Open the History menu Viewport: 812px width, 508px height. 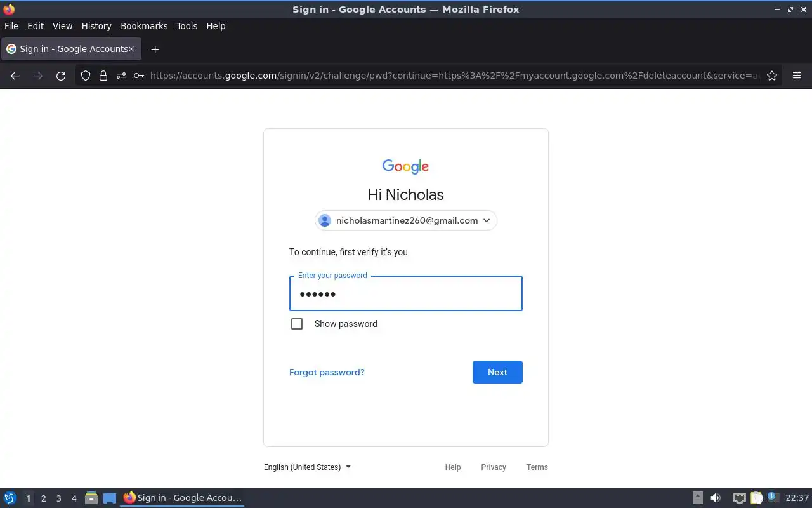point(96,26)
